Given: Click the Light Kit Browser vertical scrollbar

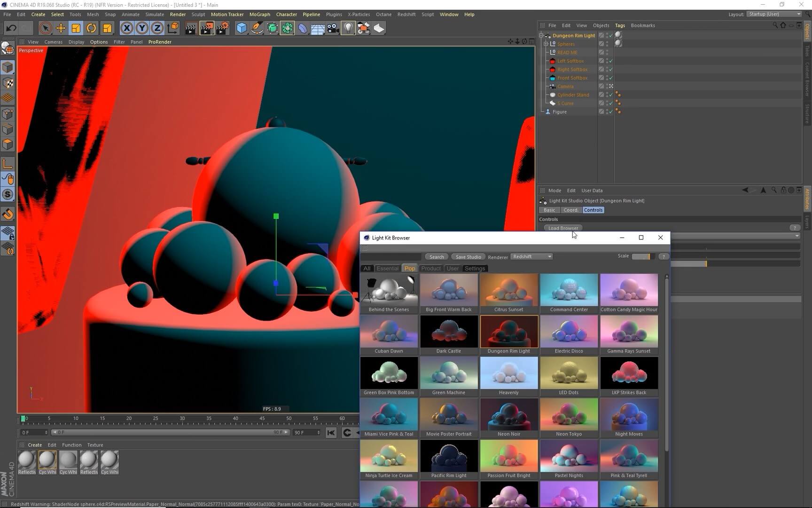Looking at the screenshot, I should (x=666, y=365).
